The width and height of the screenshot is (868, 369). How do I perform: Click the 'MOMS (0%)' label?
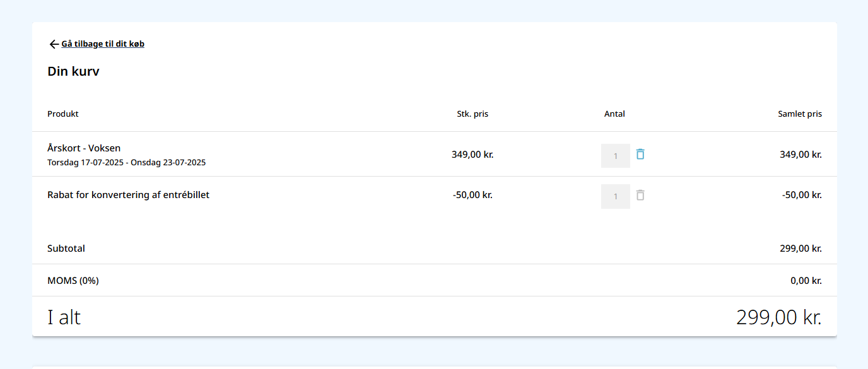[73, 281]
